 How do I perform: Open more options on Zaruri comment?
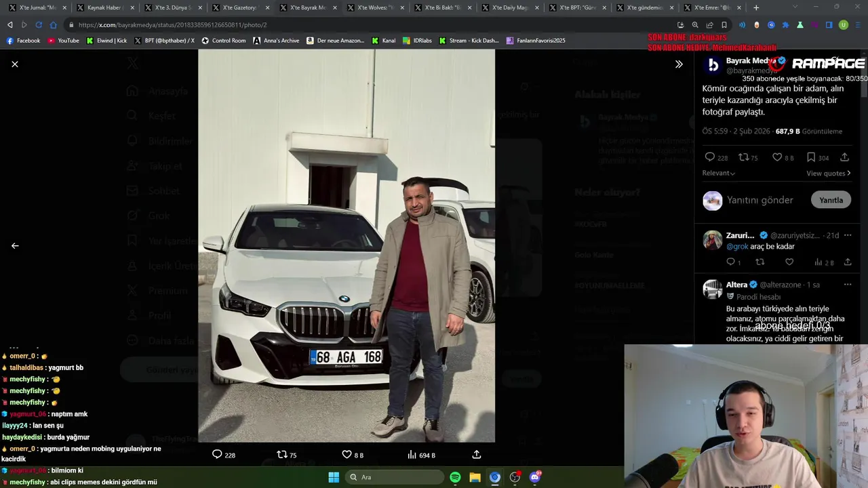point(847,235)
